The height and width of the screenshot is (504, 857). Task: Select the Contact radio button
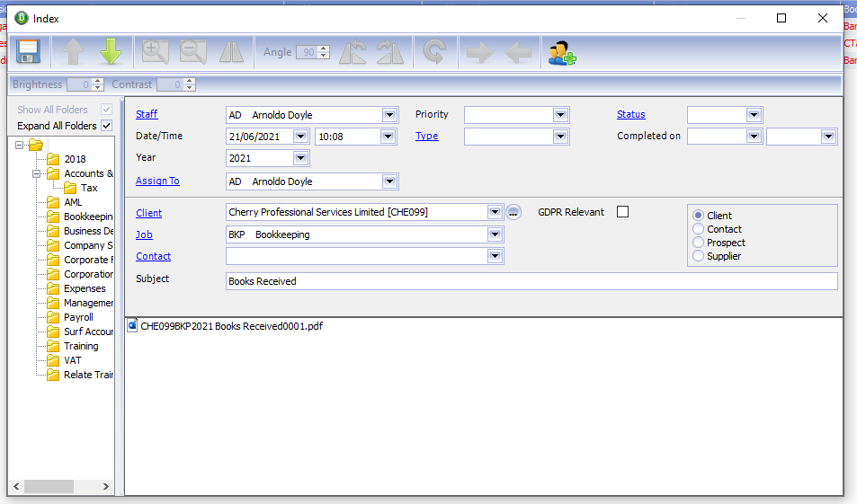click(698, 229)
